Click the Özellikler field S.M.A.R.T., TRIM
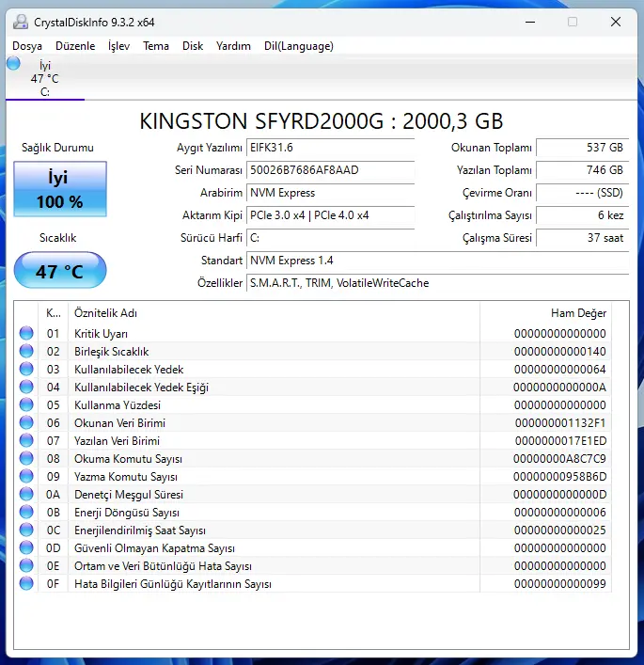This screenshot has width=644, height=665. [x=437, y=283]
